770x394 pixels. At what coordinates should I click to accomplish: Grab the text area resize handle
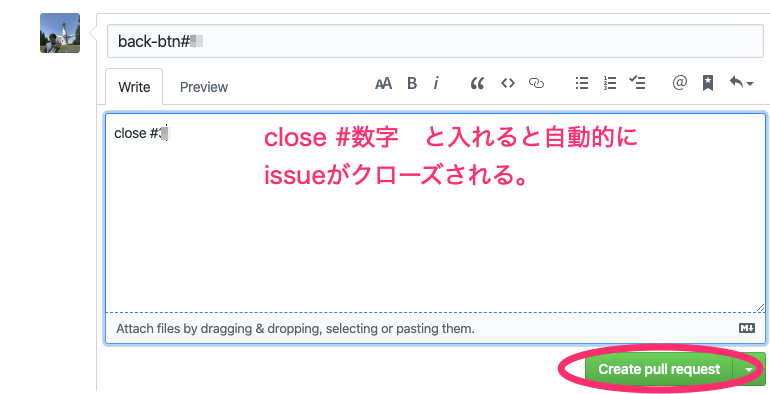(760, 308)
